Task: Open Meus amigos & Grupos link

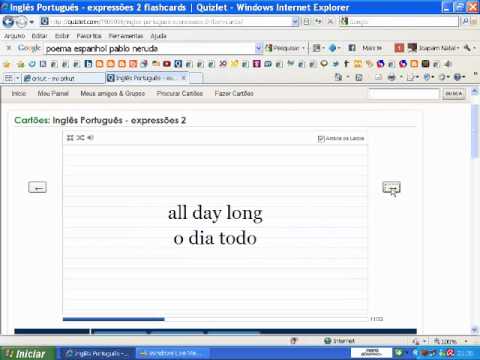Action: 113,93
